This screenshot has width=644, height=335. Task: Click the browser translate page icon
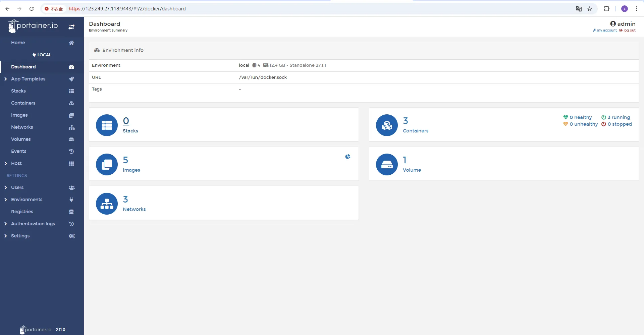point(579,9)
